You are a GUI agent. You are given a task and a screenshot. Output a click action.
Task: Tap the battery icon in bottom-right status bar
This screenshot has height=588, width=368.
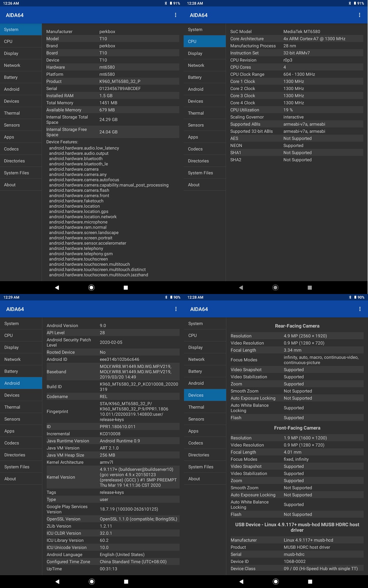(x=355, y=297)
